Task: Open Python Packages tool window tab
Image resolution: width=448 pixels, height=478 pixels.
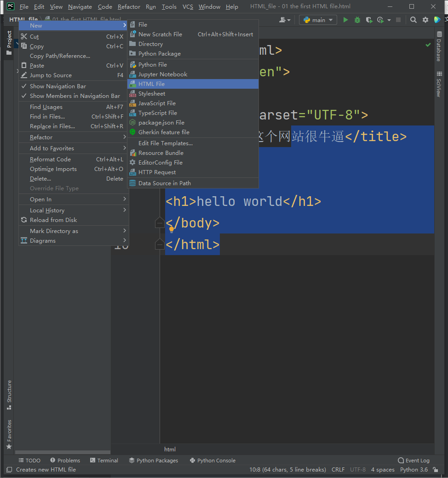Action: (x=154, y=461)
